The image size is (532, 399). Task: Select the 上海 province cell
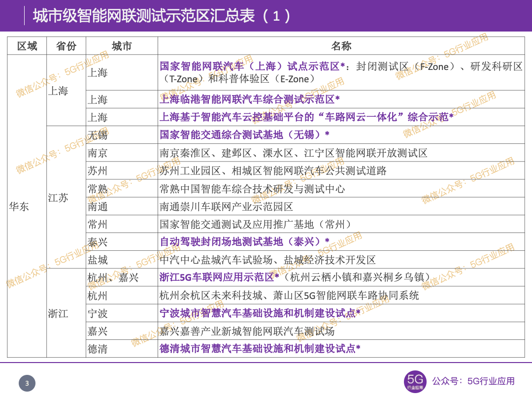66,90
